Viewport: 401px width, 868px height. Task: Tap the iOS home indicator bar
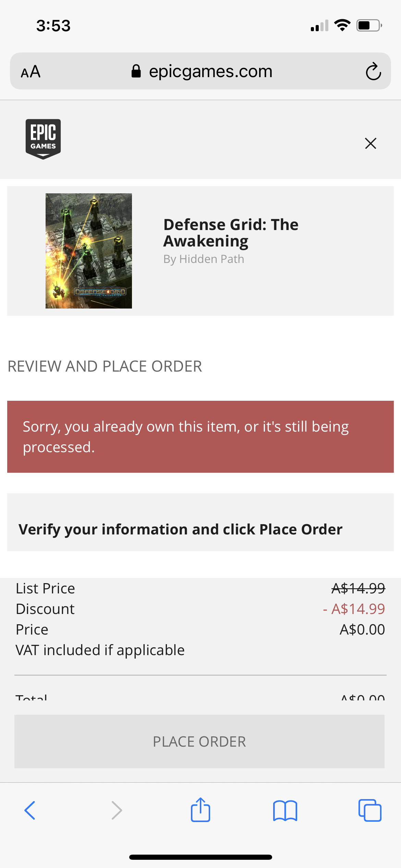pyautogui.click(x=200, y=857)
